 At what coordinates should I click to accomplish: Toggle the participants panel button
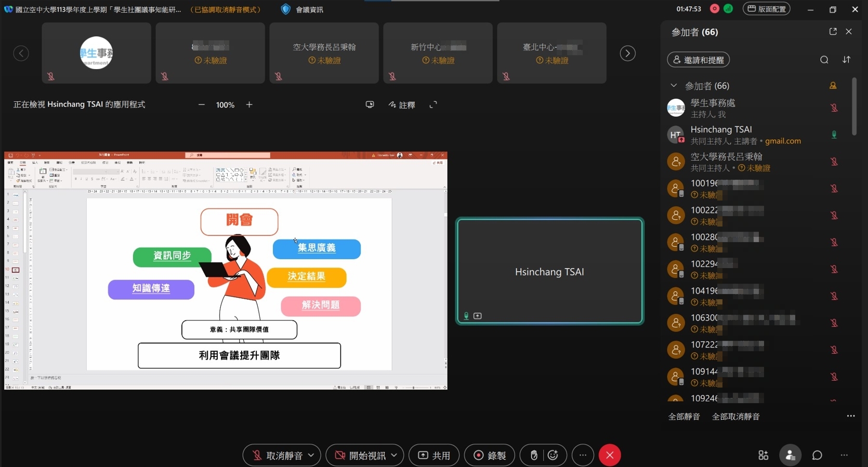tap(790, 456)
